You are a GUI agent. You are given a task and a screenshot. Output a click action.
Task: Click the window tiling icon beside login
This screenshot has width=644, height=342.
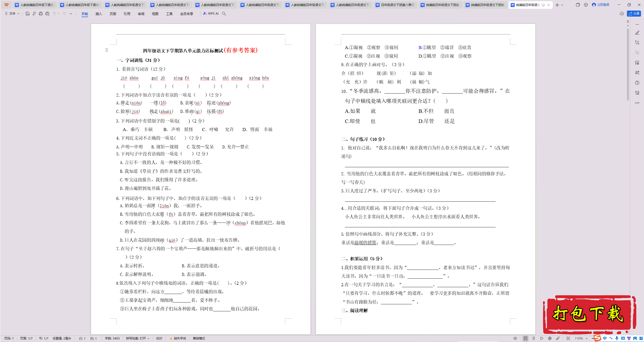(x=578, y=5)
